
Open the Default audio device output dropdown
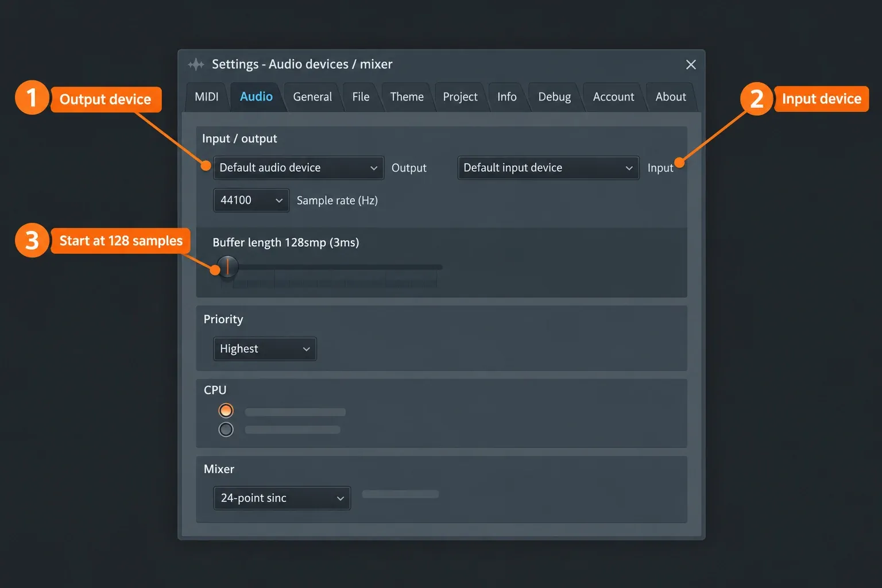299,168
